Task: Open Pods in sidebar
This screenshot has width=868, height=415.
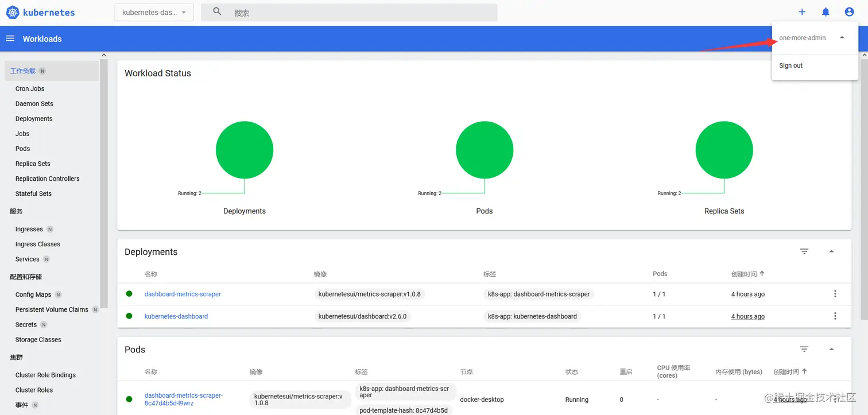Action: [22, 149]
